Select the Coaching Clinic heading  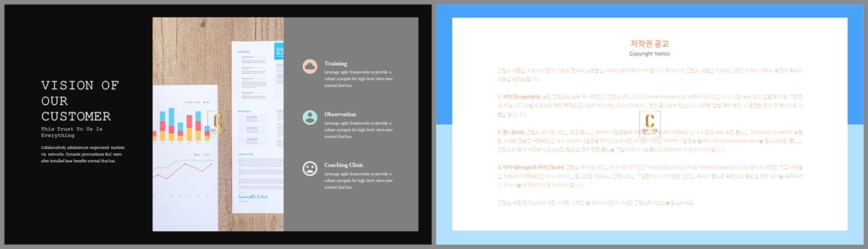click(344, 165)
